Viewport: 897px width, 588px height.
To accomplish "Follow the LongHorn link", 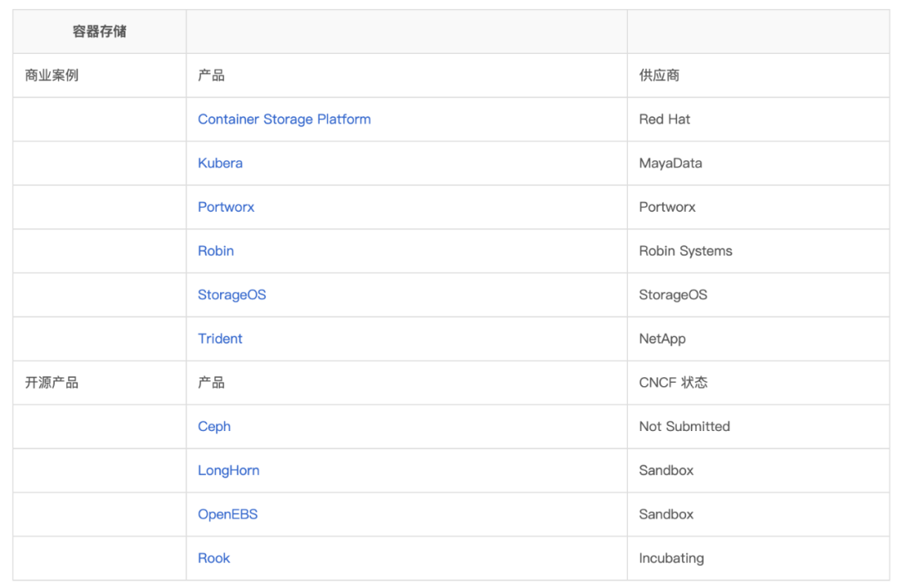I will coord(228,471).
